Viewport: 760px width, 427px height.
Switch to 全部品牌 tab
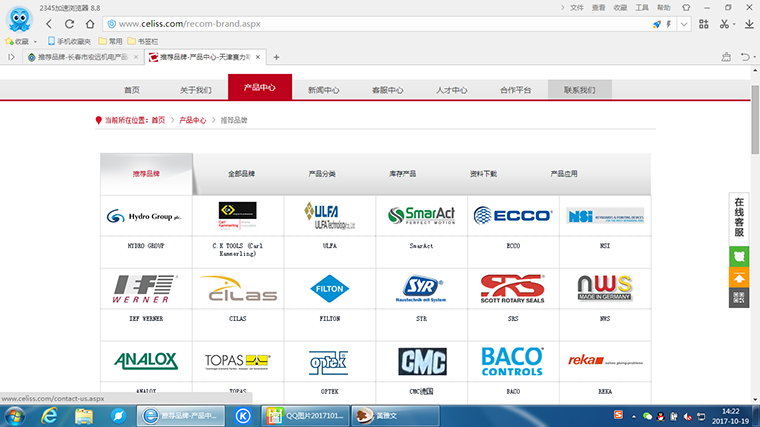[x=241, y=174]
